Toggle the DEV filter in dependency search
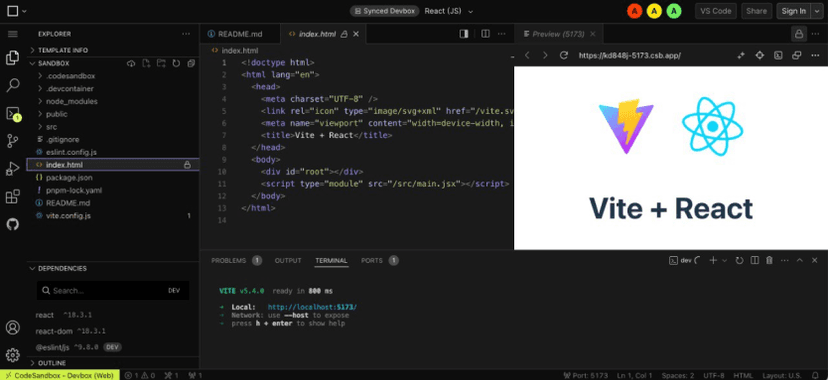828x380 pixels. tap(174, 291)
